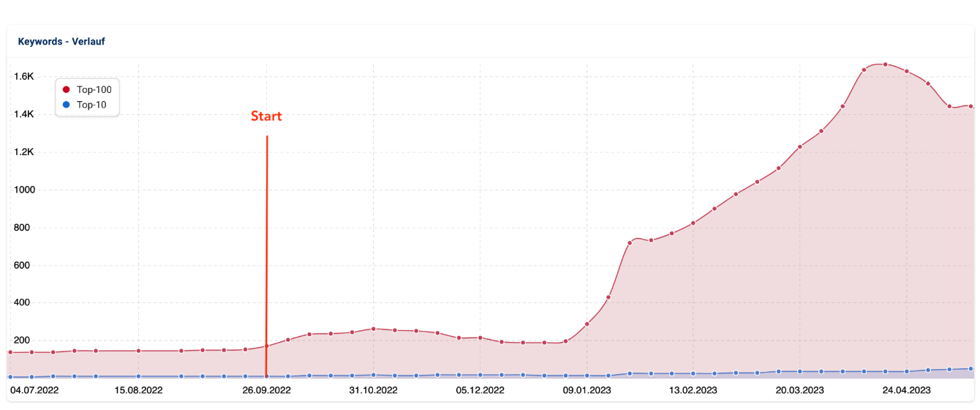The image size is (980, 410).
Task: Click the 26.09.2022 date label
Action: [x=266, y=390]
